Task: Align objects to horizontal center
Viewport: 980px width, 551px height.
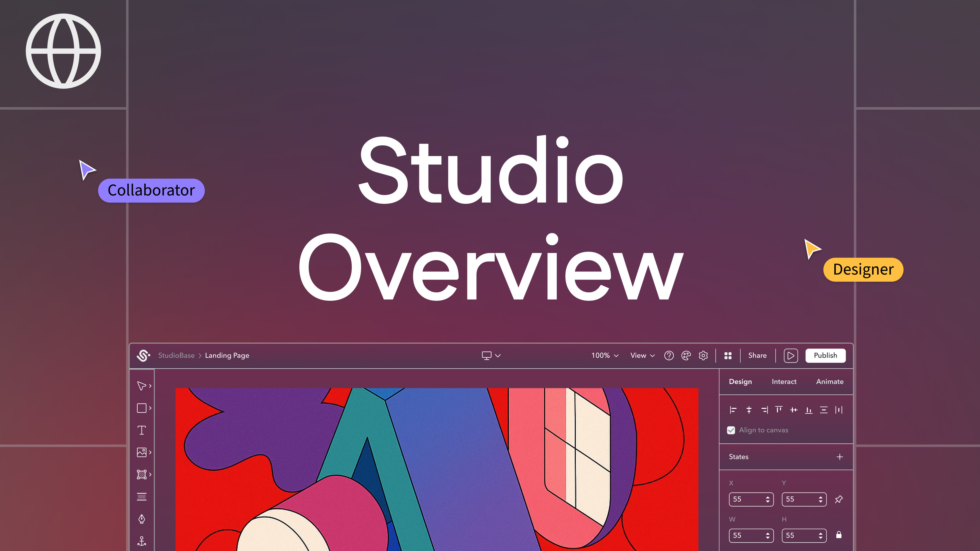Action: pyautogui.click(x=749, y=409)
